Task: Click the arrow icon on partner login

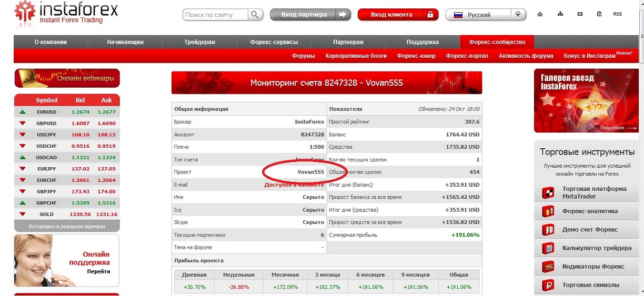Action: click(x=343, y=15)
